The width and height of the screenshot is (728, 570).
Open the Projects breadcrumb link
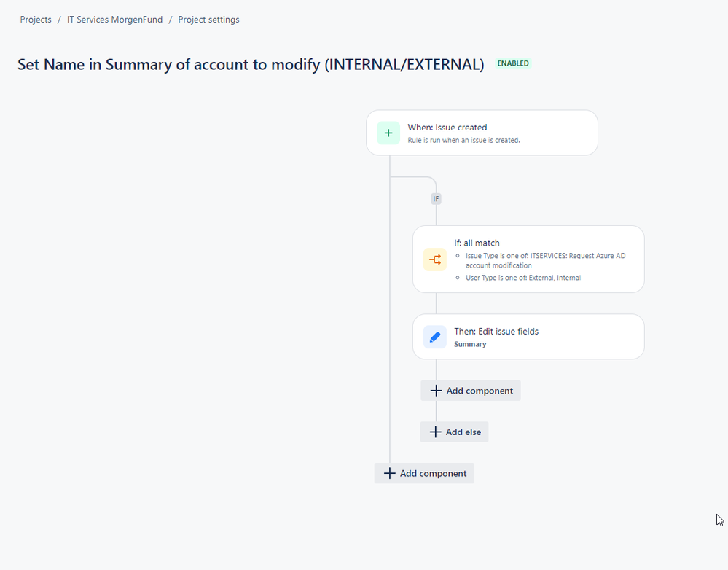pyautogui.click(x=36, y=20)
